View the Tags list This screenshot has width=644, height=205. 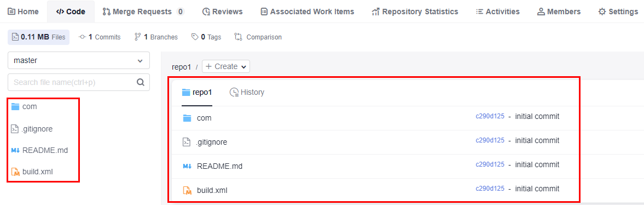(x=207, y=37)
